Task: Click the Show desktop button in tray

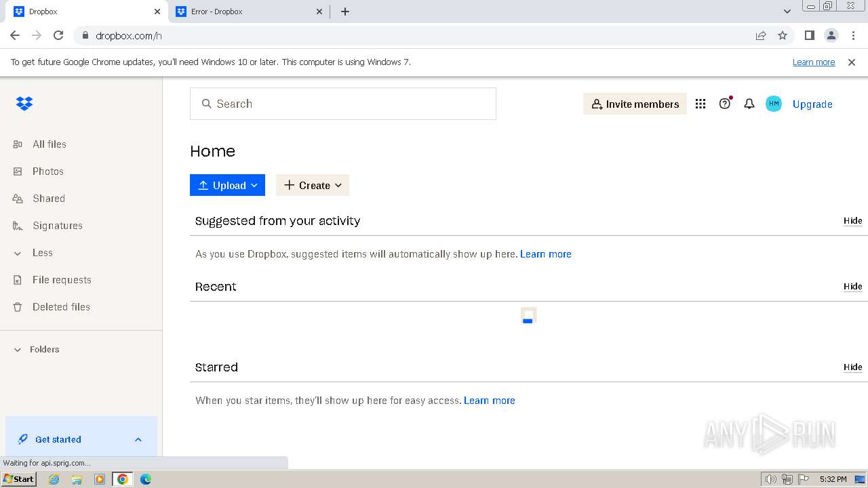Action: pyautogui.click(x=860, y=479)
